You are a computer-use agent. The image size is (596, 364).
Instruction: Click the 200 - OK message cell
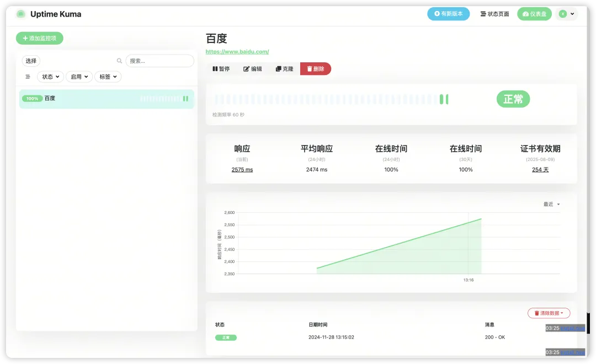tap(495, 338)
